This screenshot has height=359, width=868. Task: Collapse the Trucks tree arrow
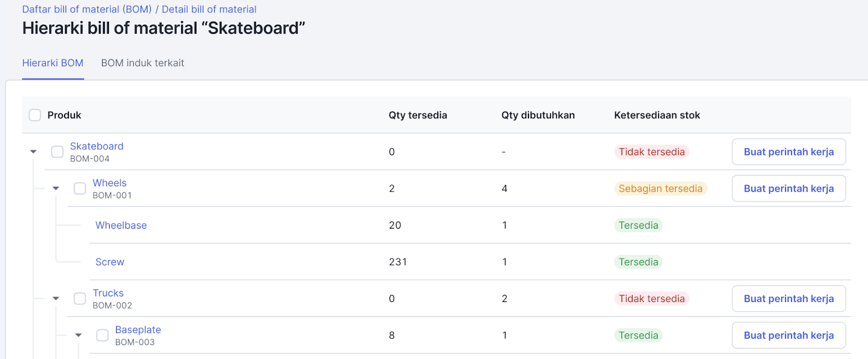pos(56,298)
